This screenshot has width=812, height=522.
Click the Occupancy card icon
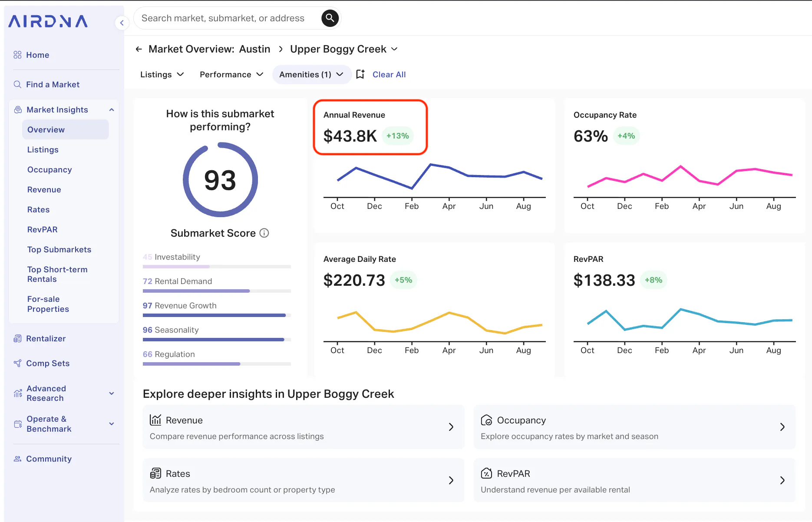pyautogui.click(x=486, y=420)
